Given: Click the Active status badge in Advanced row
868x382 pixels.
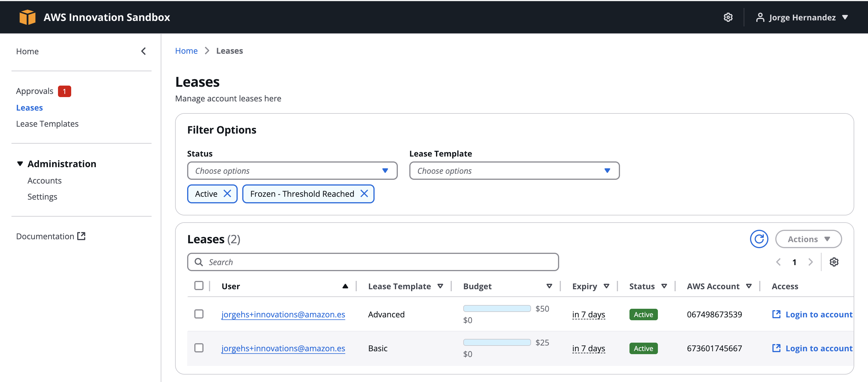Looking at the screenshot, I should point(643,314).
